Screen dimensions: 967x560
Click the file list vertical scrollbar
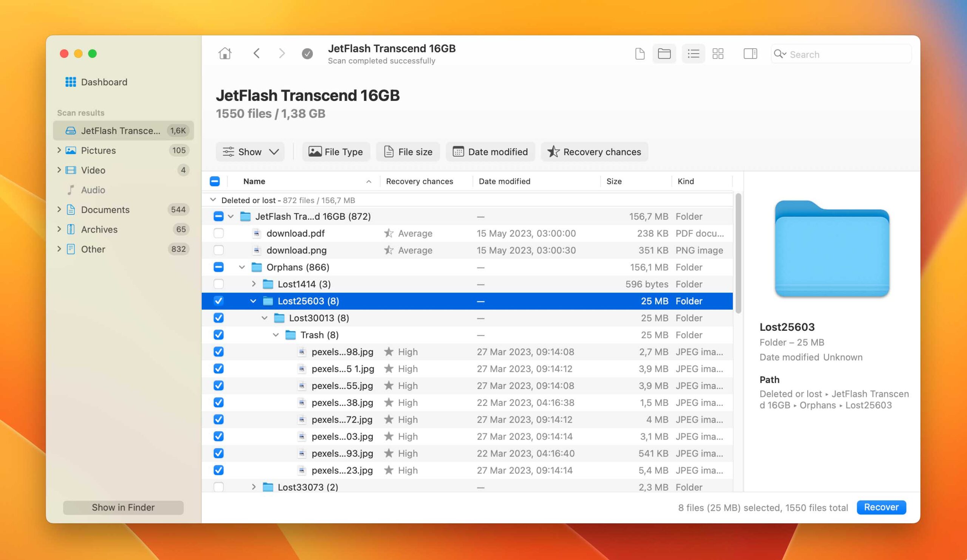point(738,253)
